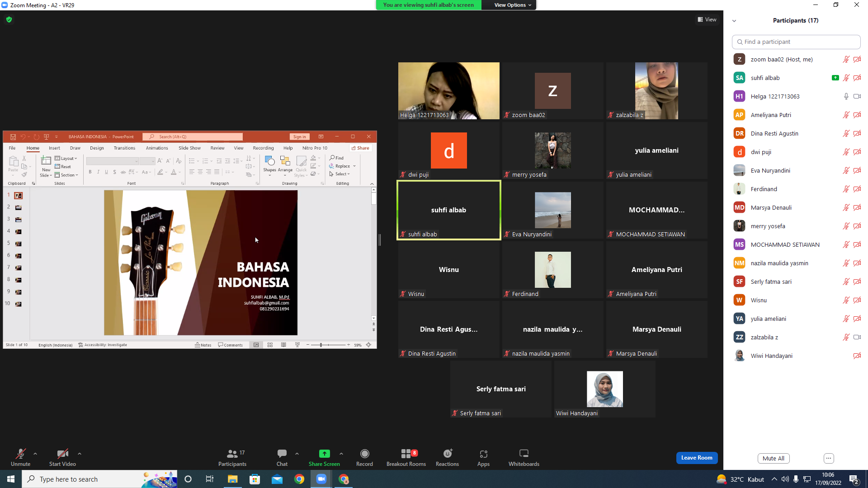Image resolution: width=868 pixels, height=488 pixels.
Task: Expand share options arrow beside Share Screen
Action: [x=341, y=454]
